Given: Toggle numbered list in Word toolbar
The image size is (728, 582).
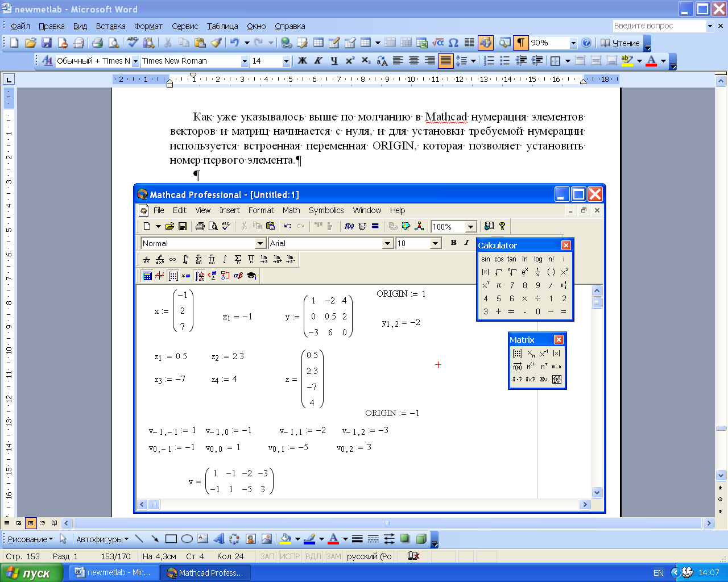Looking at the screenshot, I should point(489,61).
